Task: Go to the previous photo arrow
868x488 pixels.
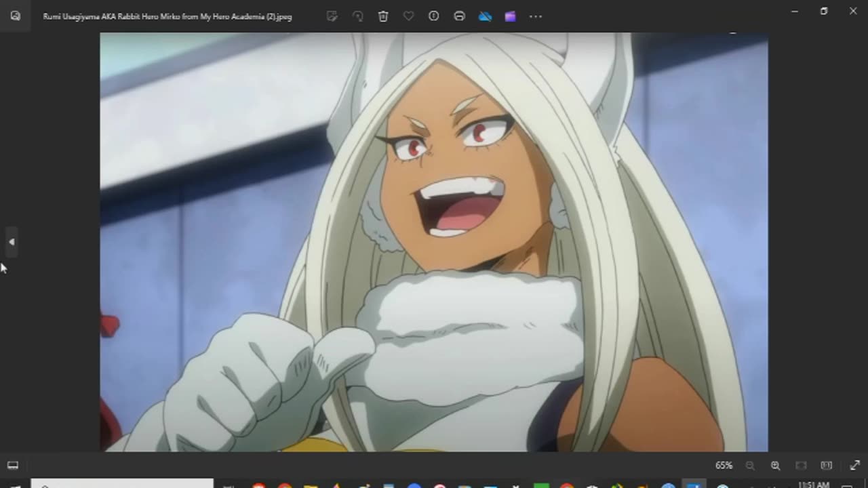Action: [11, 242]
